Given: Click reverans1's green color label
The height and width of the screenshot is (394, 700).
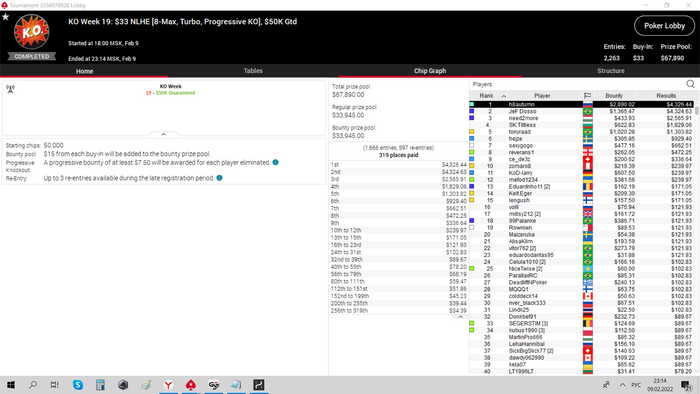Looking at the screenshot, I should click(471, 152).
